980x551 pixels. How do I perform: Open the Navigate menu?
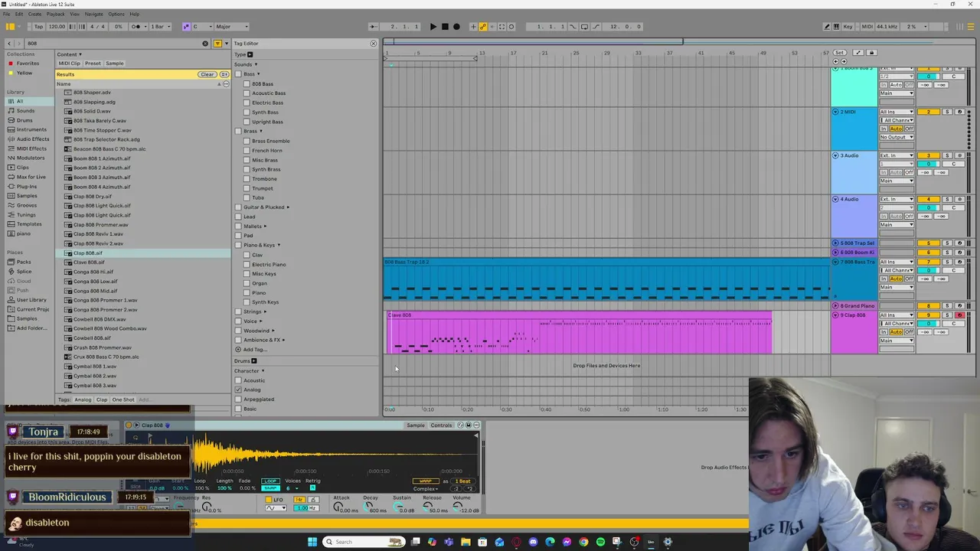(x=93, y=14)
